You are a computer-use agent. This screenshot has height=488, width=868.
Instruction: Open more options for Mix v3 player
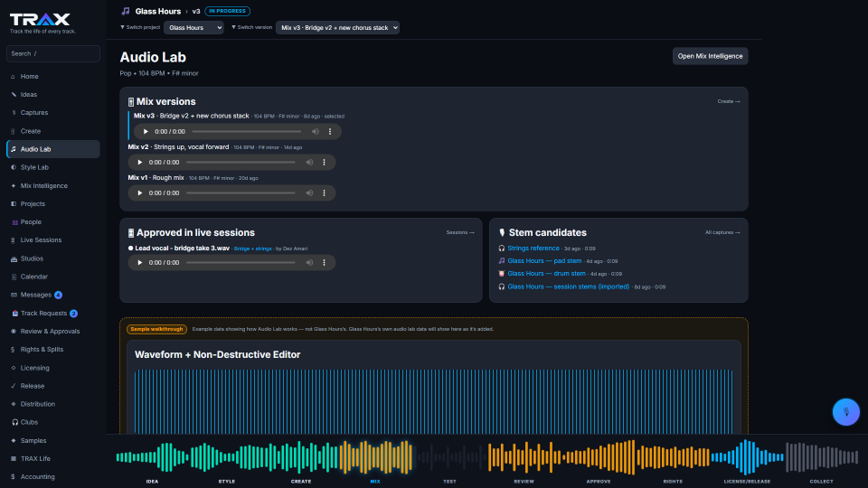point(330,132)
